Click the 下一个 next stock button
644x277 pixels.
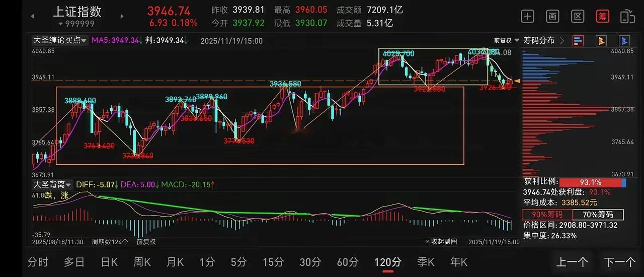click(x=619, y=262)
